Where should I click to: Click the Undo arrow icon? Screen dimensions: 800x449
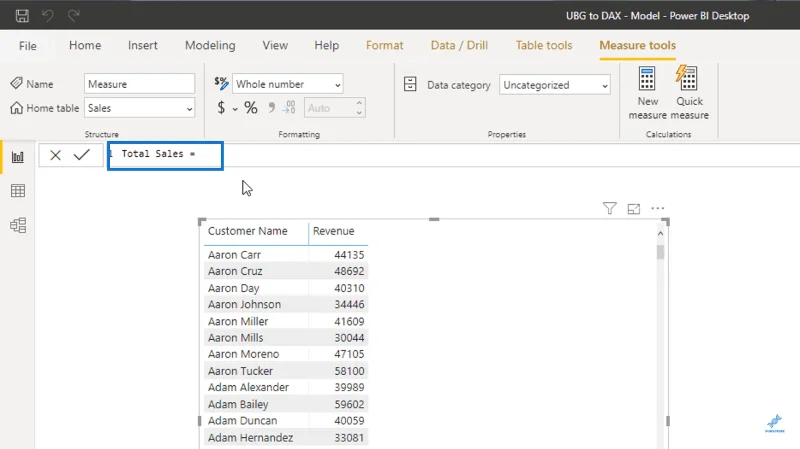(48, 16)
